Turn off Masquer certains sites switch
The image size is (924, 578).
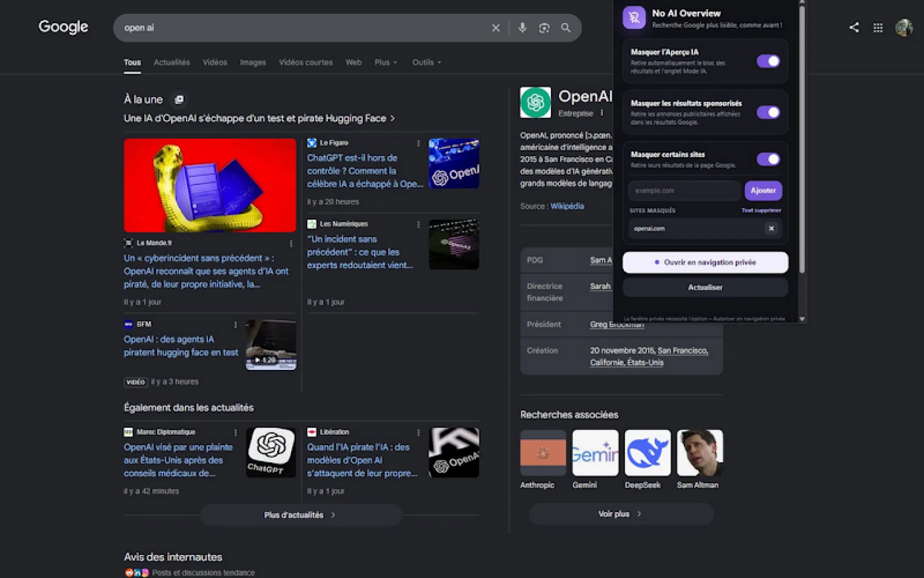(x=768, y=159)
